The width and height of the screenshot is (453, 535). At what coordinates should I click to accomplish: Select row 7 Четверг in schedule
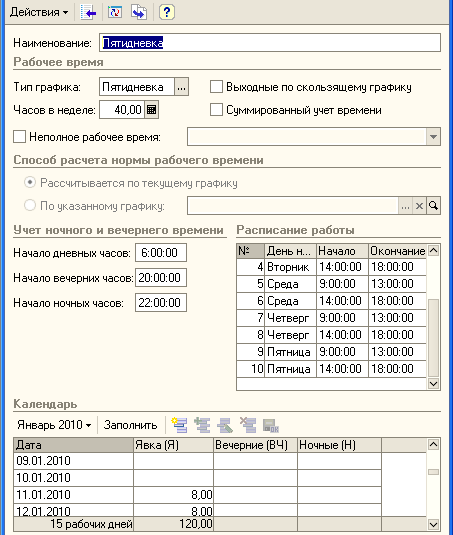[332, 318]
